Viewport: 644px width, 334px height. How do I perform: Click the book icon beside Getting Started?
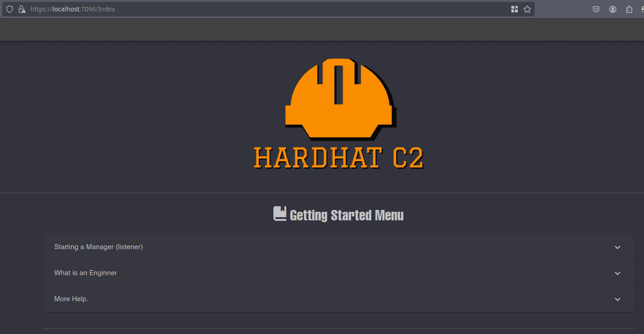click(x=280, y=214)
